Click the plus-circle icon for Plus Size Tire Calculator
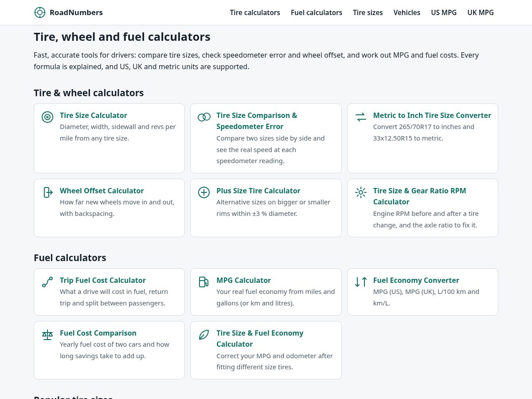This screenshot has height=399, width=532. point(204,192)
